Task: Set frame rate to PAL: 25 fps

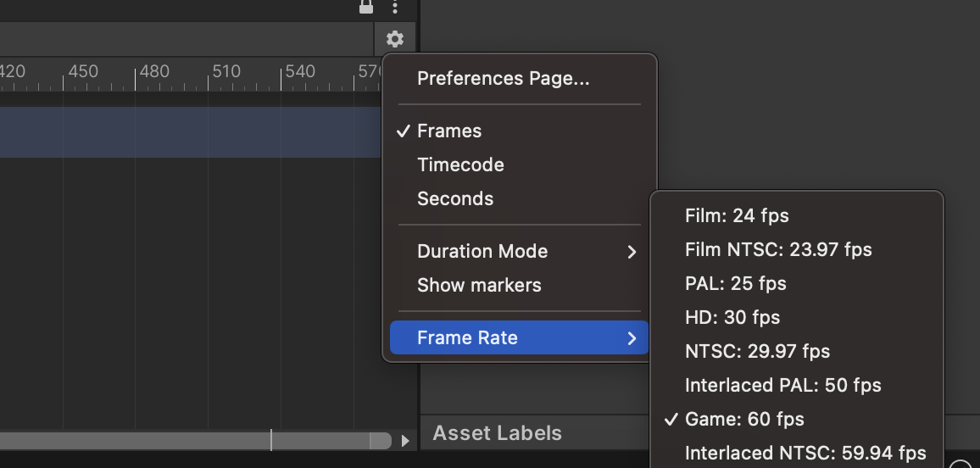Action: [736, 284]
